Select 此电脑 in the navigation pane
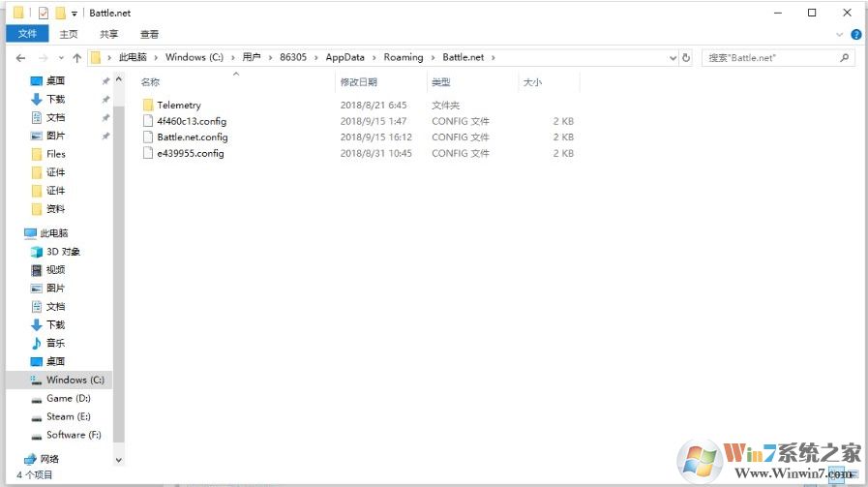Viewport: 868px width, 487px height. (x=53, y=233)
